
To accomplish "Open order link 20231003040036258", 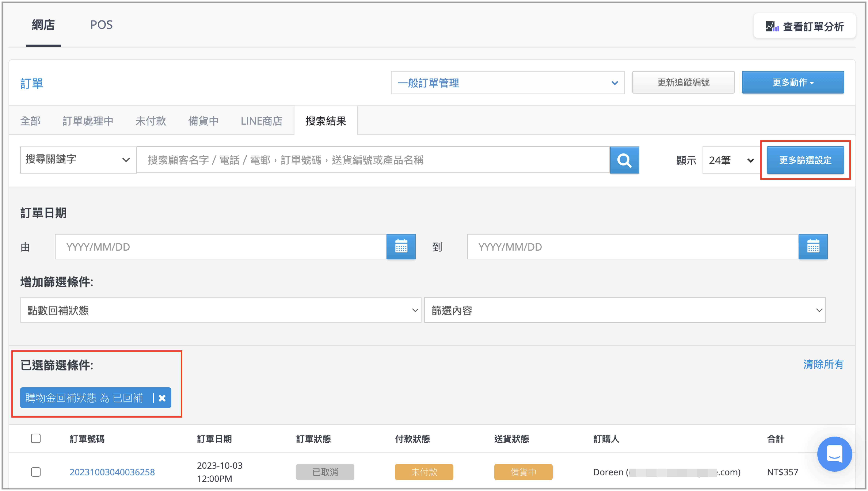I will [112, 472].
